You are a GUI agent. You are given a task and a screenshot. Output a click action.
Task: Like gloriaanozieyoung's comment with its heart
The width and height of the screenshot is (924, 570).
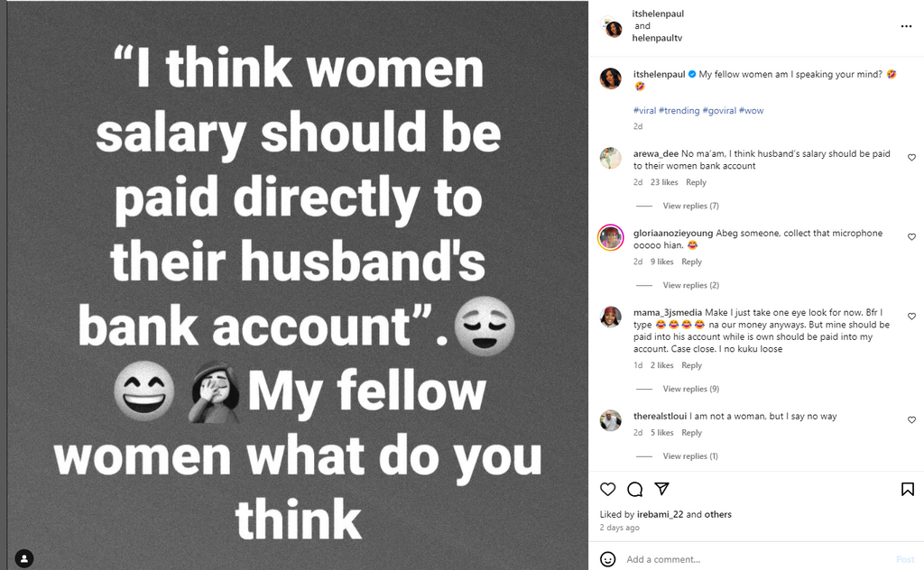point(911,236)
